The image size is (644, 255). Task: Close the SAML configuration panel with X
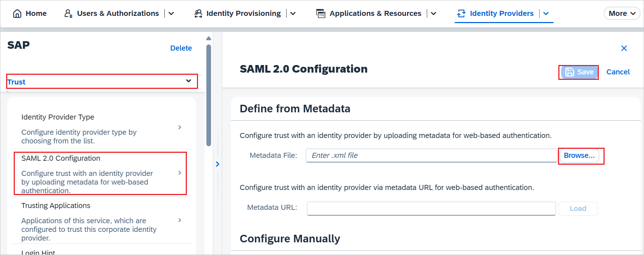624,48
